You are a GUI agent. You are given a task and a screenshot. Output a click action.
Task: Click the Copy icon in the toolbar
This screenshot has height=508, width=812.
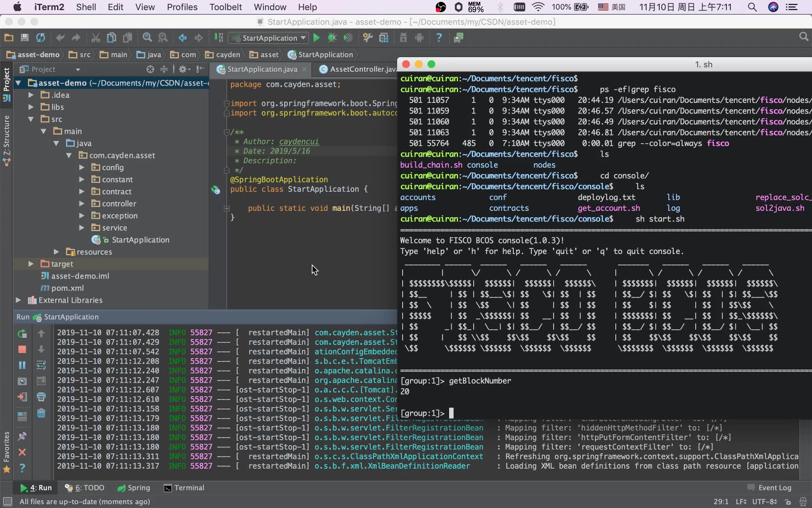click(x=112, y=38)
